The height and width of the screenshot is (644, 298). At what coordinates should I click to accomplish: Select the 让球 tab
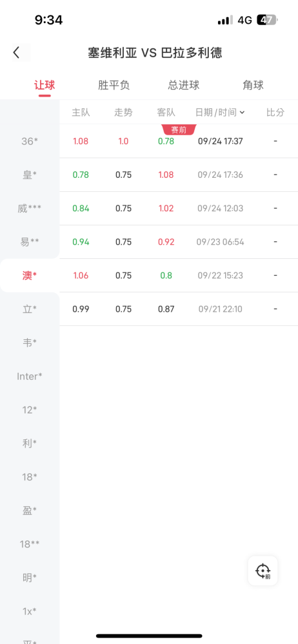coord(45,86)
